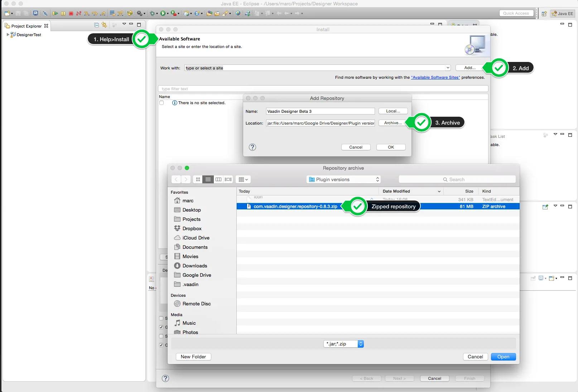Open the 'Available Software Sites' preferences link
This screenshot has height=392, width=578.
pos(435,77)
